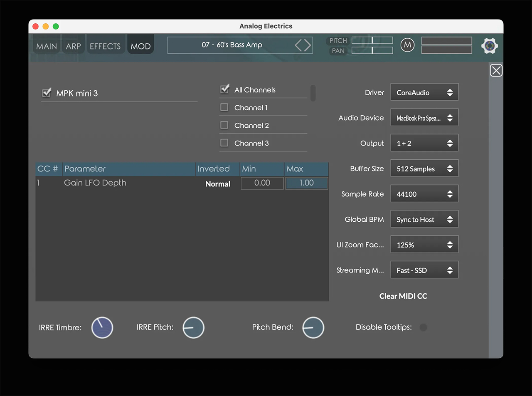532x396 pixels.
Task: Uncheck the MPK mini 3 device
Action: (47, 93)
